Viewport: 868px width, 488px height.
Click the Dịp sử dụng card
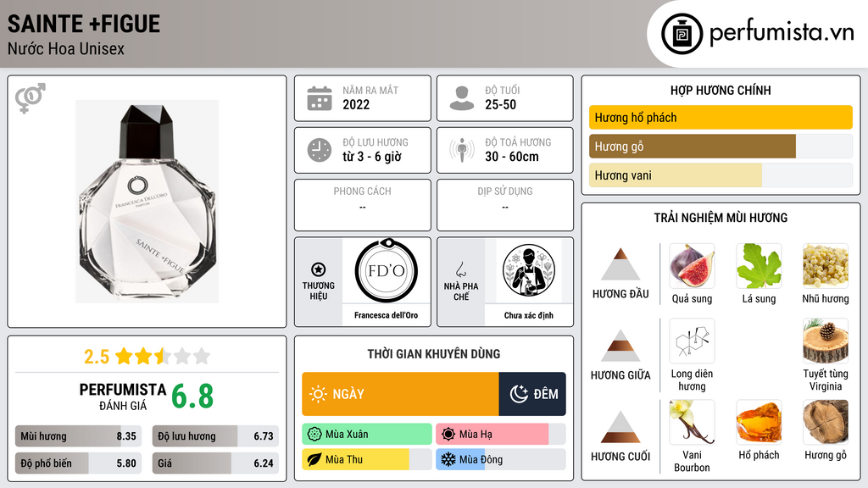505,205
